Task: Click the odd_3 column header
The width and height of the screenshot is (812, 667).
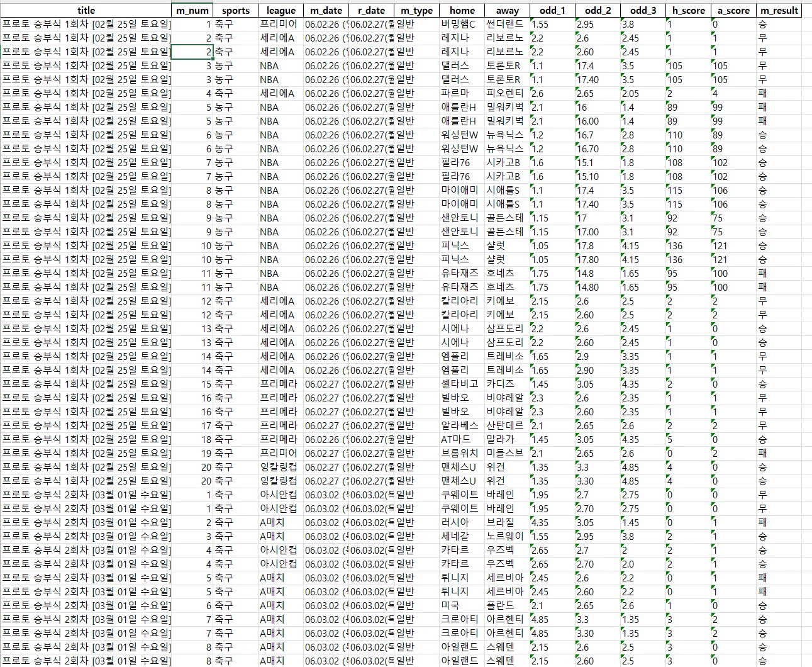Action: coord(643,10)
